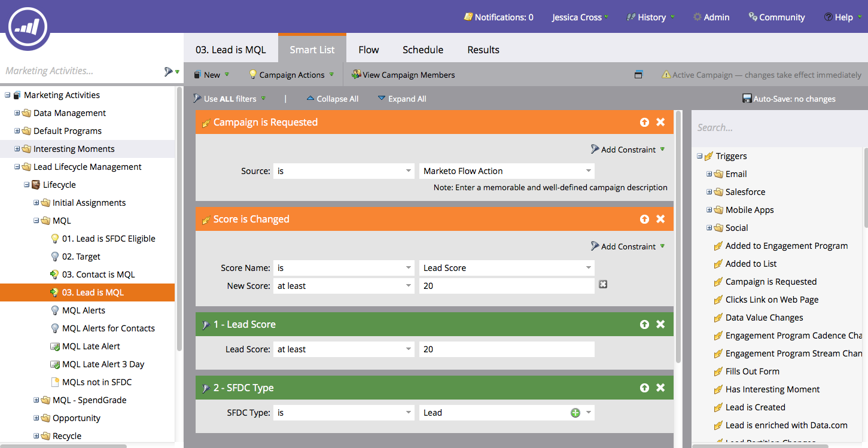Open the 03. Lead is MQL tab

coord(230,50)
